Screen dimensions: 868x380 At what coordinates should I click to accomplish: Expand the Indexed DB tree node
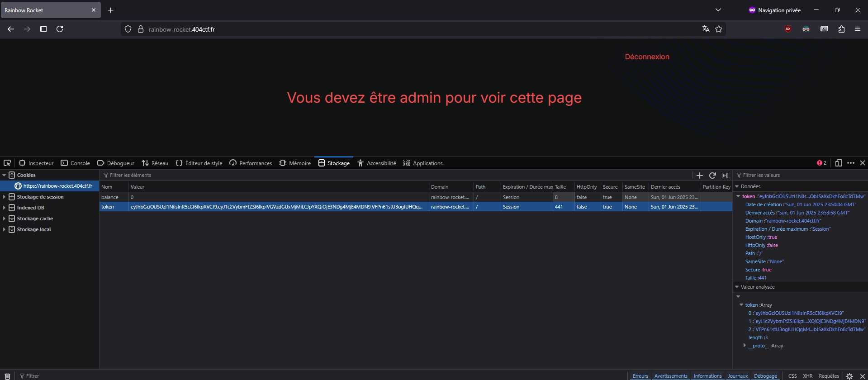[x=4, y=208]
